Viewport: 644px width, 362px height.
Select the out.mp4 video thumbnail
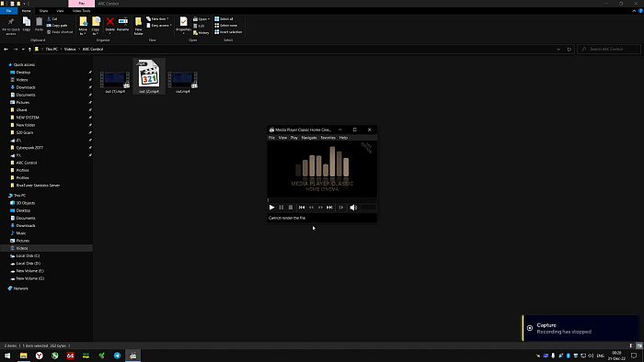pyautogui.click(x=183, y=80)
